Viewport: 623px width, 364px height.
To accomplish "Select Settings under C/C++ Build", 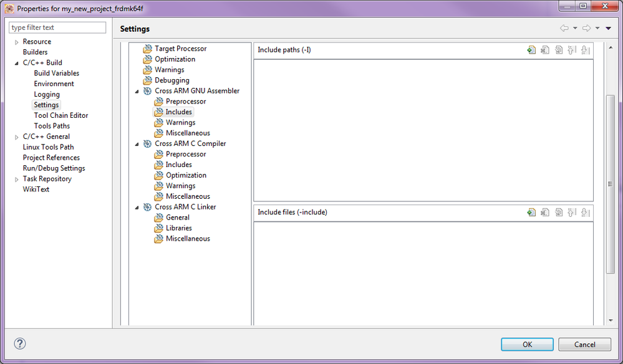I will [46, 105].
